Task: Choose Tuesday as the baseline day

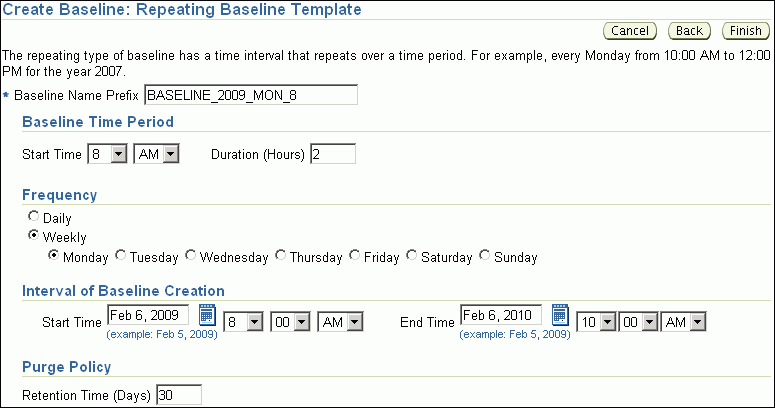Action: [x=121, y=257]
